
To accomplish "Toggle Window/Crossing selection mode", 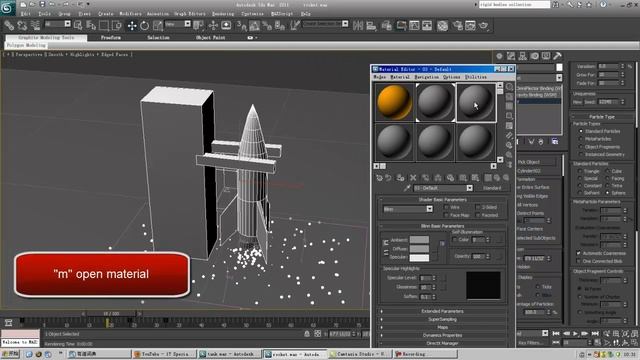I will tap(117, 26).
